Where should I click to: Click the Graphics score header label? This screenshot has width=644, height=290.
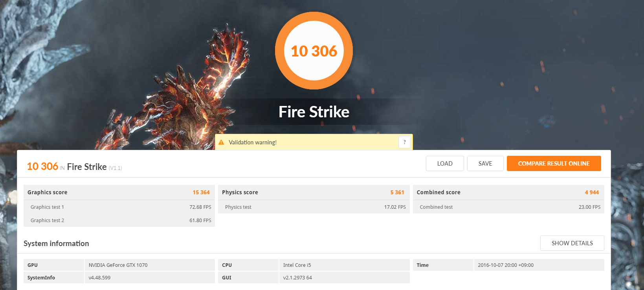click(x=47, y=192)
